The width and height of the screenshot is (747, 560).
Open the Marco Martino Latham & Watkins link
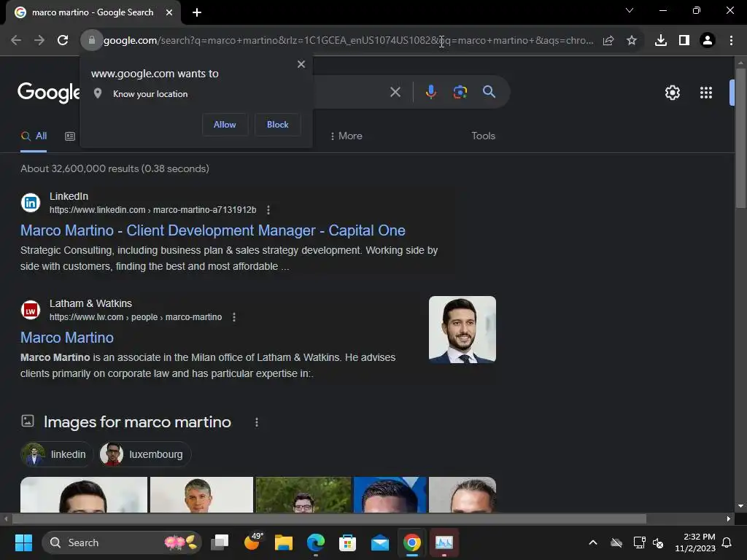pos(67,338)
